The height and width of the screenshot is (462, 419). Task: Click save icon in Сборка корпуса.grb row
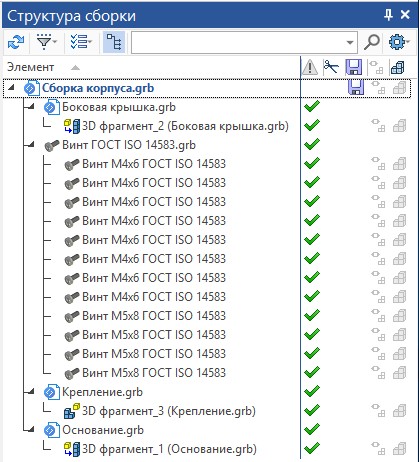(x=356, y=88)
